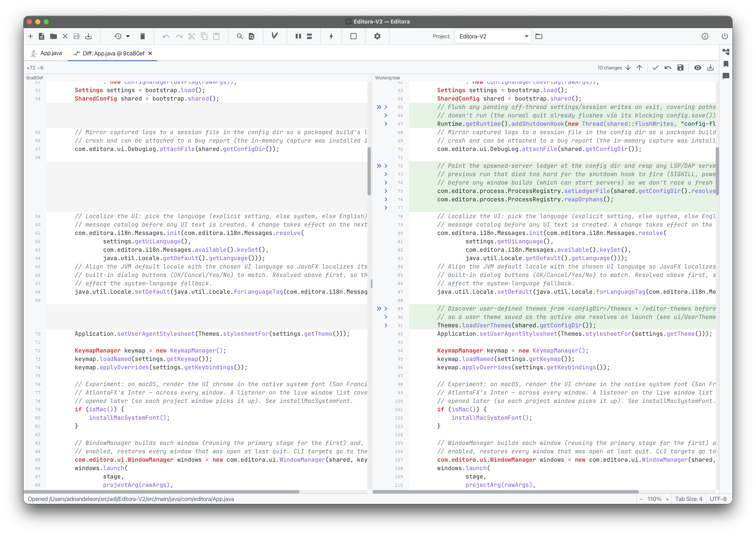Click the lightning bolt run icon

click(331, 36)
